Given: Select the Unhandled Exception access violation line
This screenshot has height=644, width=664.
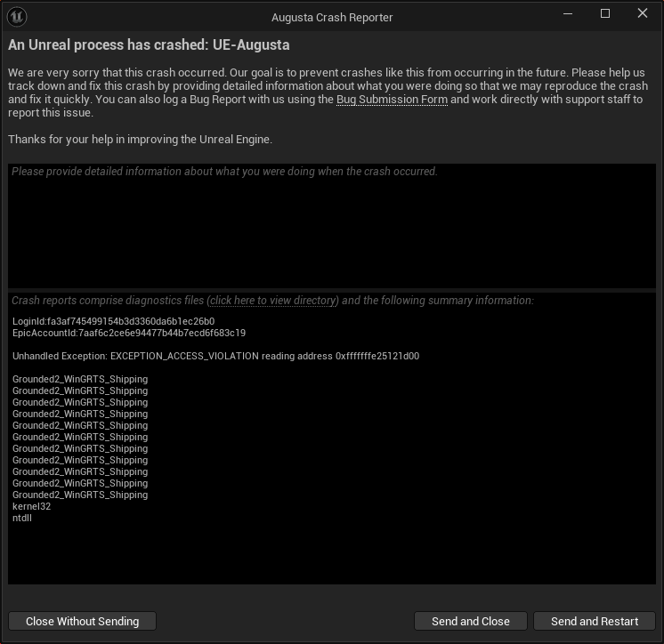Looking at the screenshot, I should coord(215,357).
